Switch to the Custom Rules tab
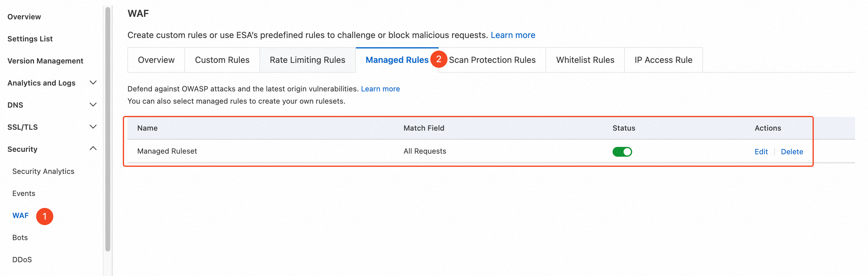Viewport: 868px width, 276px height. click(x=222, y=60)
